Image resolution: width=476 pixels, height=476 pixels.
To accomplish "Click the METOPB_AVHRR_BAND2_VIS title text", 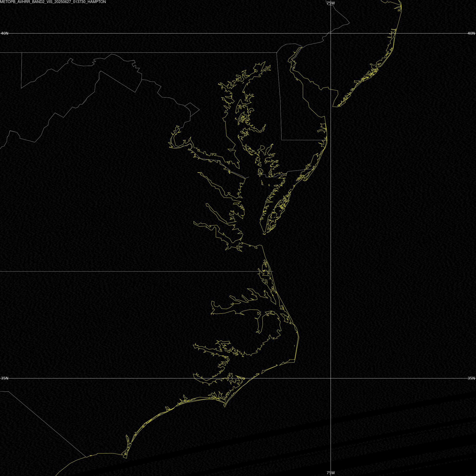I will 53,2.
